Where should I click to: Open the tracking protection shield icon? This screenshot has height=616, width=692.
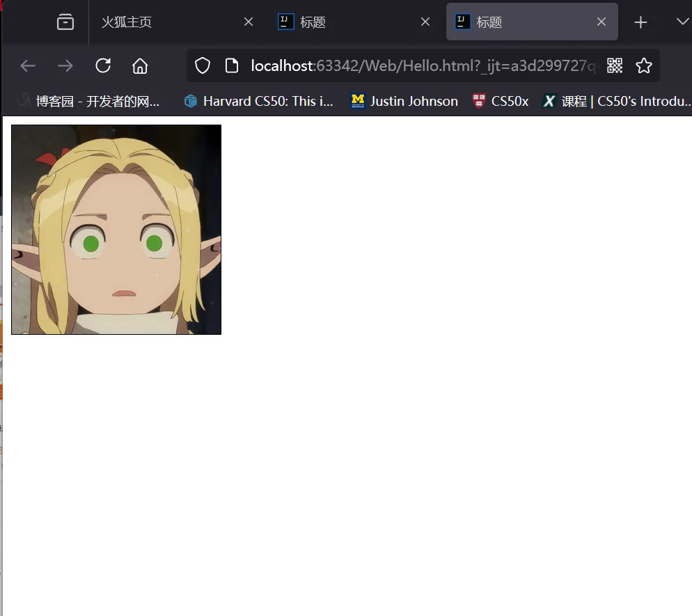[x=202, y=66]
